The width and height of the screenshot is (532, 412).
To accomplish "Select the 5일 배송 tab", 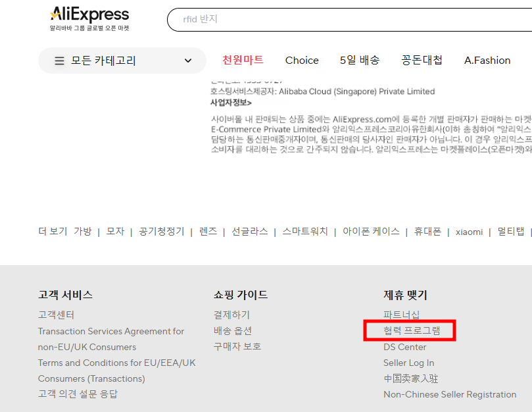I will 360,60.
